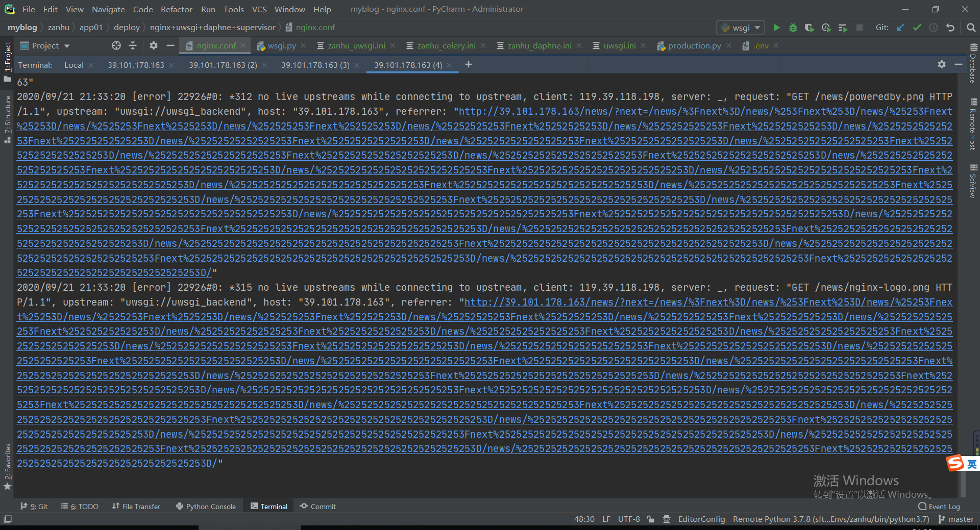
Task: Open the 6: TODO tool window
Action: coord(80,507)
